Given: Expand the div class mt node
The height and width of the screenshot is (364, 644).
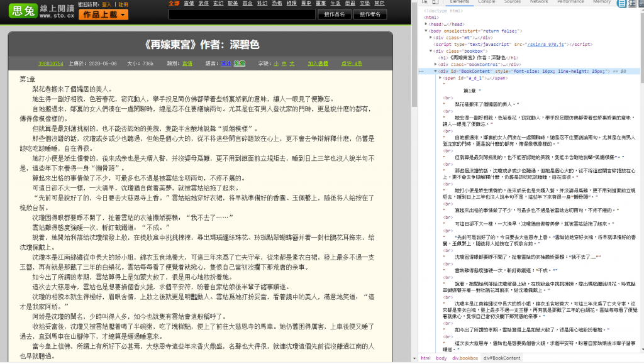Looking at the screenshot, I should coord(430,38).
